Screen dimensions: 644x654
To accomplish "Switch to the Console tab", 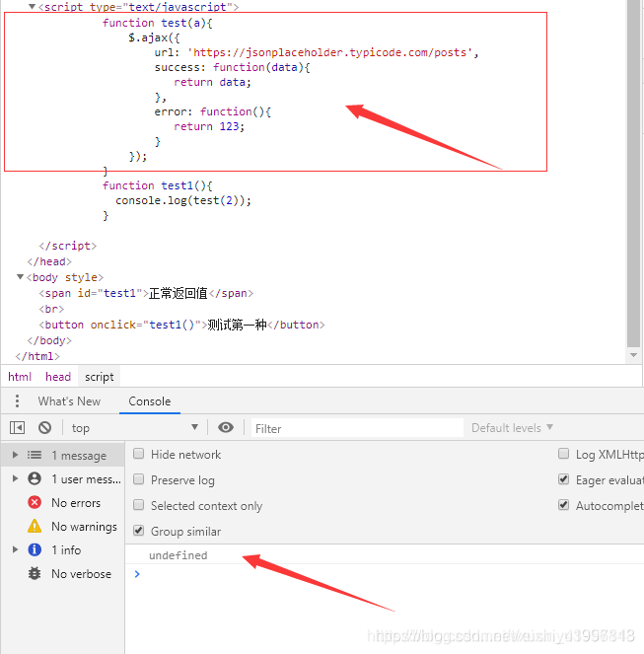I will point(149,400).
